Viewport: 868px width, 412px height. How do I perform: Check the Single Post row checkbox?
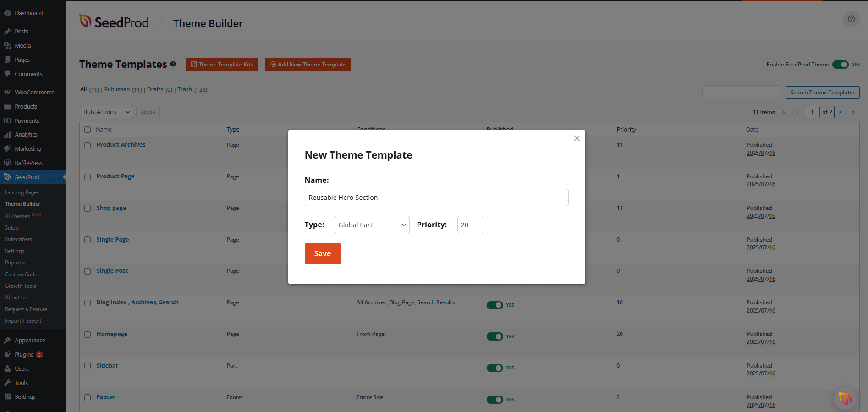coord(88,271)
